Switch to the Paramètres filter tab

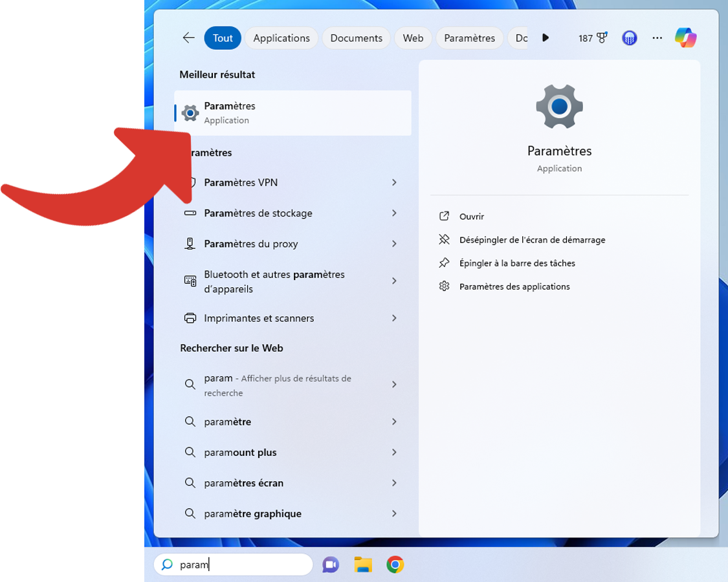click(x=469, y=38)
